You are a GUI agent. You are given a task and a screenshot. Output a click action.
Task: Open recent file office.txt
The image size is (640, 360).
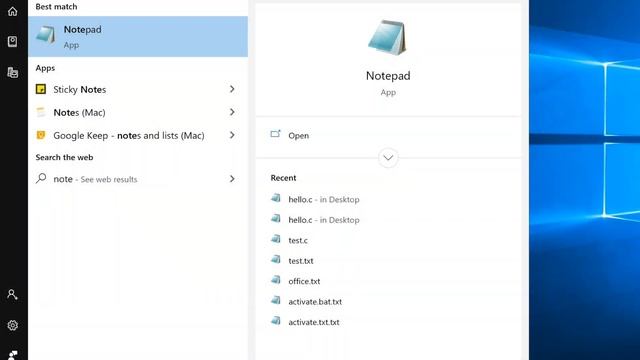click(x=304, y=281)
